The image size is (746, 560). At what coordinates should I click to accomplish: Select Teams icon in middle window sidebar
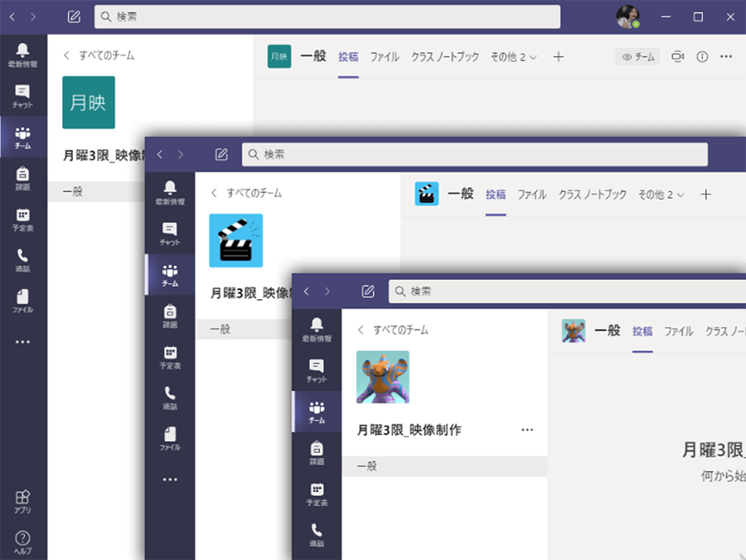pos(170,275)
